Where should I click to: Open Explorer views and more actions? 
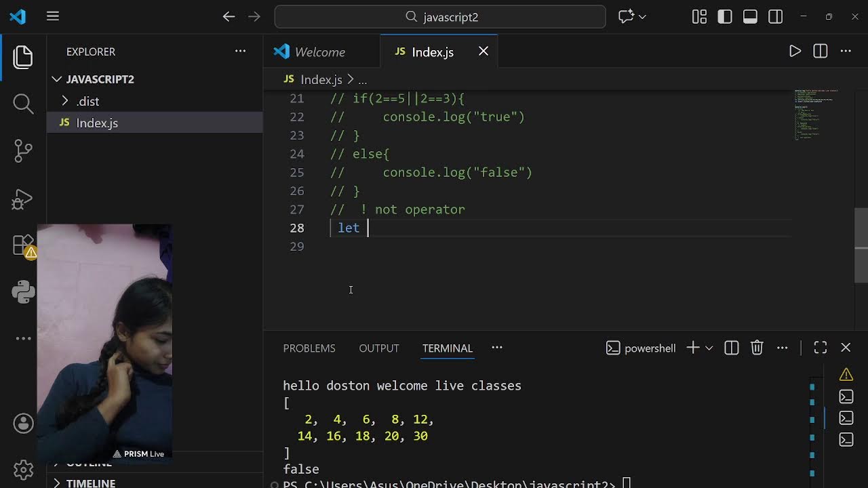click(x=240, y=52)
